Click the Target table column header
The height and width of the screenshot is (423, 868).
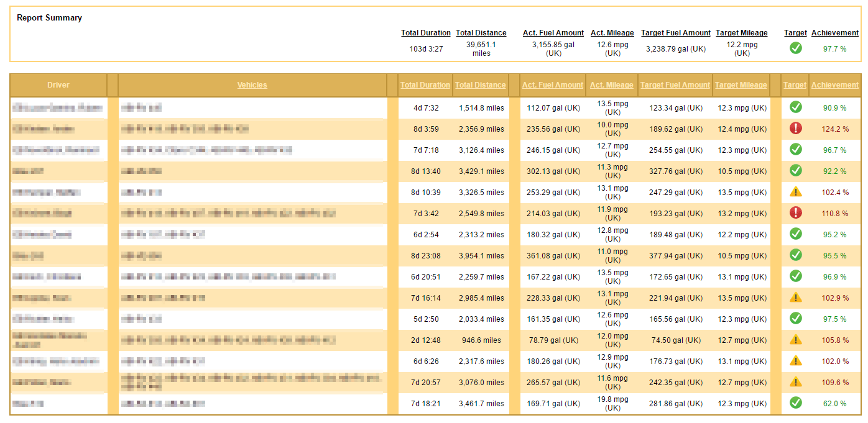pos(795,85)
